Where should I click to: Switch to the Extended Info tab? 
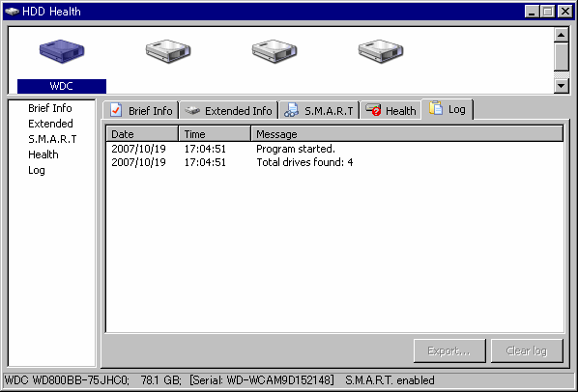229,110
